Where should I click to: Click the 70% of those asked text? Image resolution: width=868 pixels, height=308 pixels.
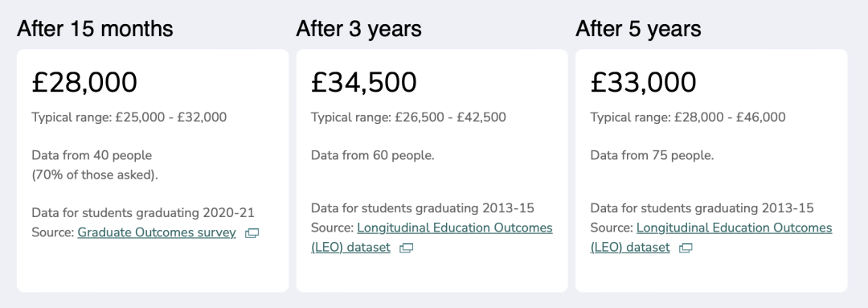[x=95, y=175]
